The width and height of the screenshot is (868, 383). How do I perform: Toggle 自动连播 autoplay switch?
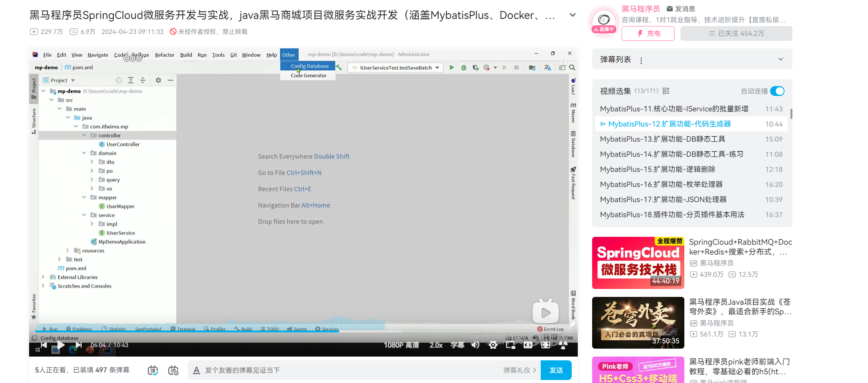coord(777,91)
